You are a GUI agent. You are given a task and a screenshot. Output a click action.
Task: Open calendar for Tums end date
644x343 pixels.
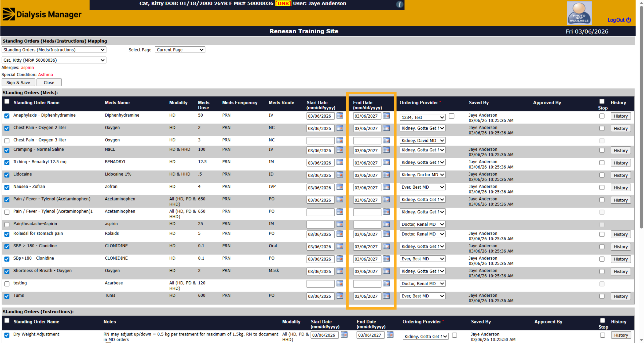[x=386, y=296]
